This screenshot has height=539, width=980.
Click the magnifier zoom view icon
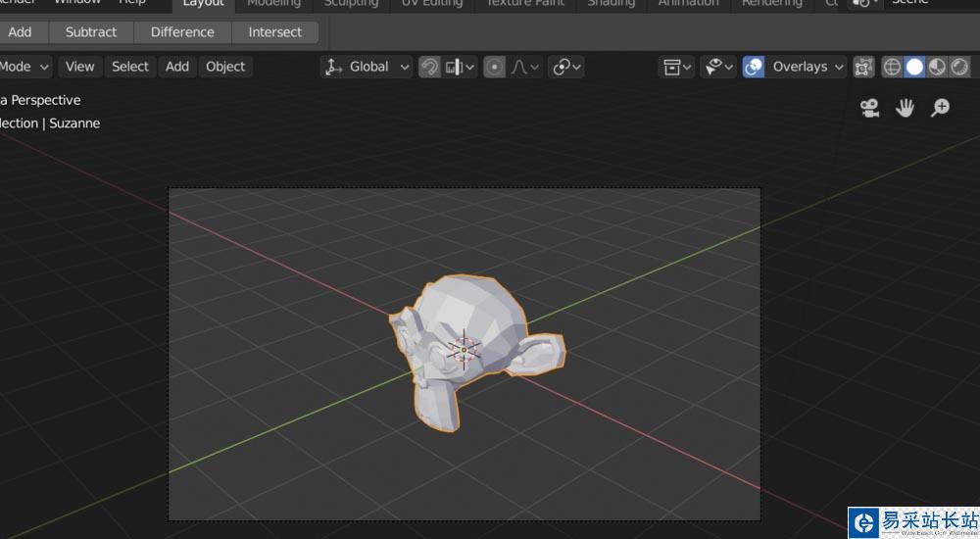[x=940, y=108]
